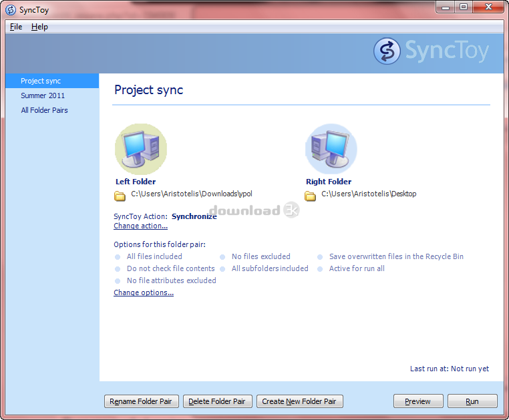The width and height of the screenshot is (509, 420).
Task: Select the Summer 2011 folder pair
Action: (52, 95)
